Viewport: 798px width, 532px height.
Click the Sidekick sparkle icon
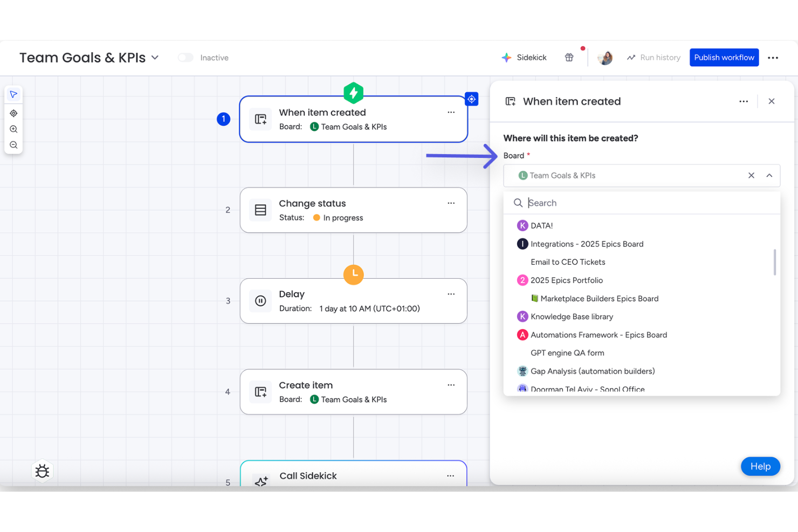(x=507, y=57)
